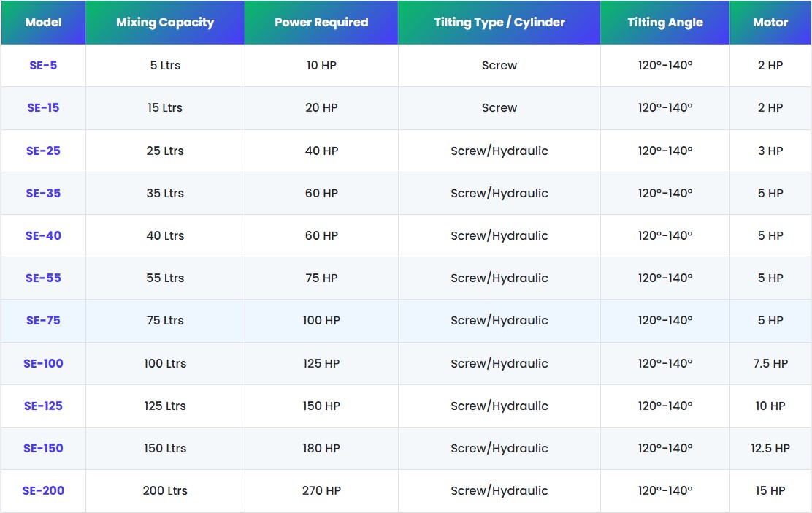This screenshot has width=812, height=513.
Task: Click the Mixing Capacity column header
Action: (165, 22)
